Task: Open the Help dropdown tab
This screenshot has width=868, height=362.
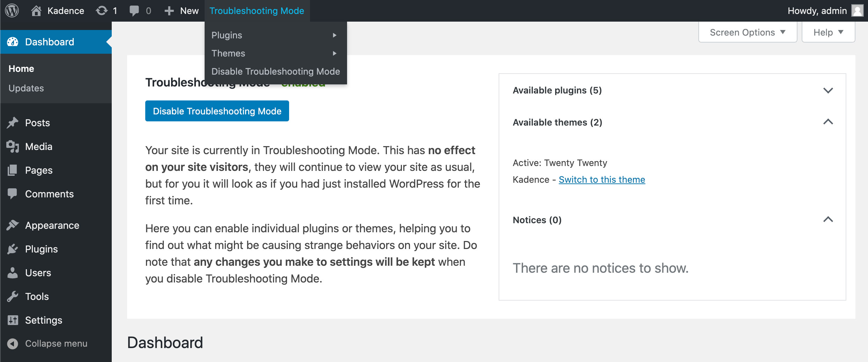Action: [x=828, y=32]
